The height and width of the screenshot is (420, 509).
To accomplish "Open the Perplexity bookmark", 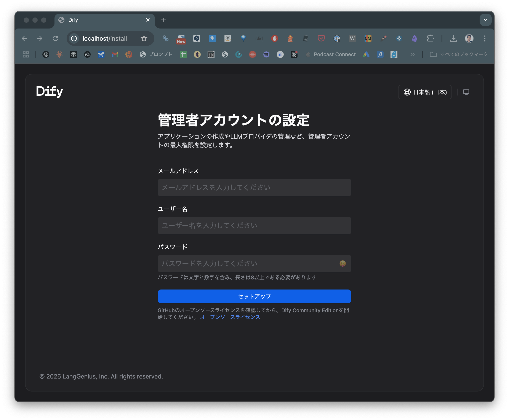I will pos(73,54).
